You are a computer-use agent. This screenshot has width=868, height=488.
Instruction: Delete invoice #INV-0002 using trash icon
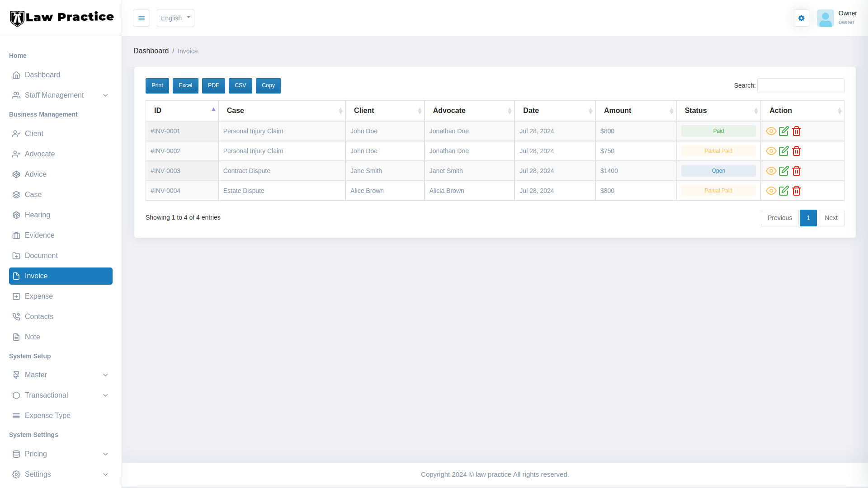(x=797, y=151)
